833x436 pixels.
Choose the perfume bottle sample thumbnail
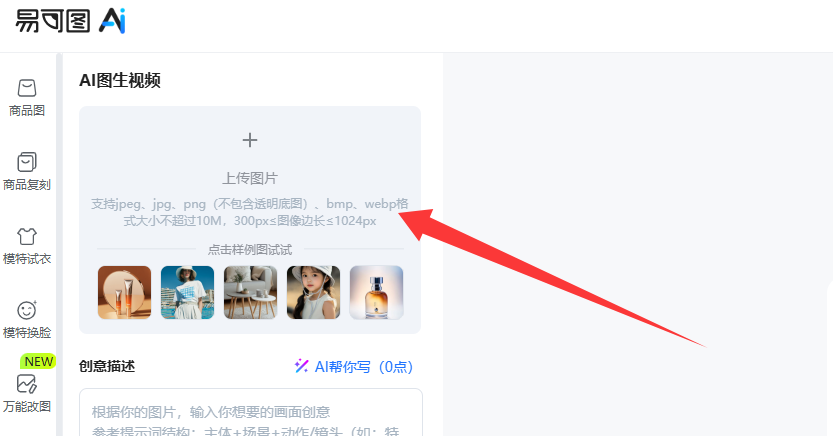coord(376,293)
